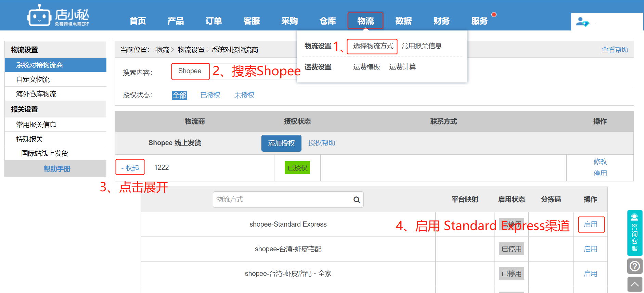Click the Shopee 线上发货 provider heading
The height and width of the screenshot is (293, 644).
[x=175, y=143]
